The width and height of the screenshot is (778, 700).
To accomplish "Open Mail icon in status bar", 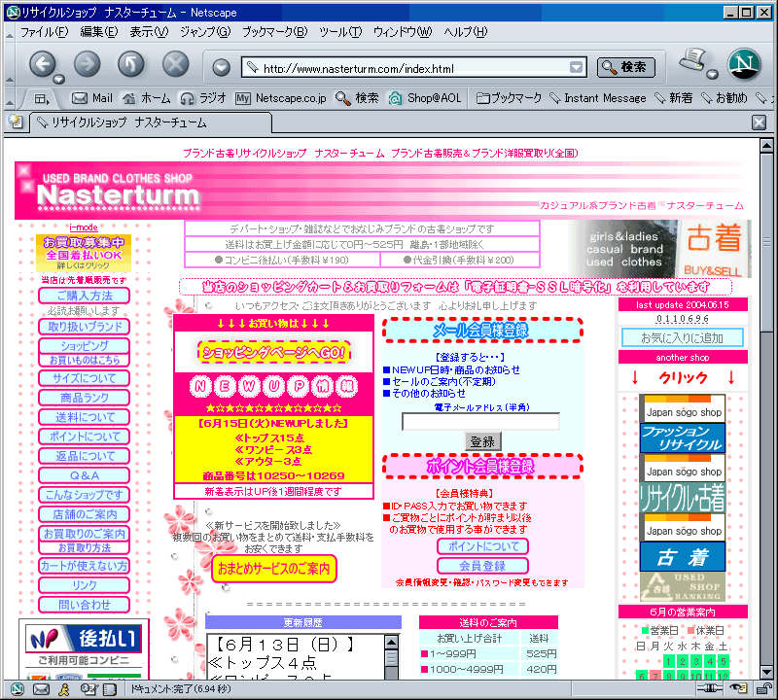I will coord(41,689).
